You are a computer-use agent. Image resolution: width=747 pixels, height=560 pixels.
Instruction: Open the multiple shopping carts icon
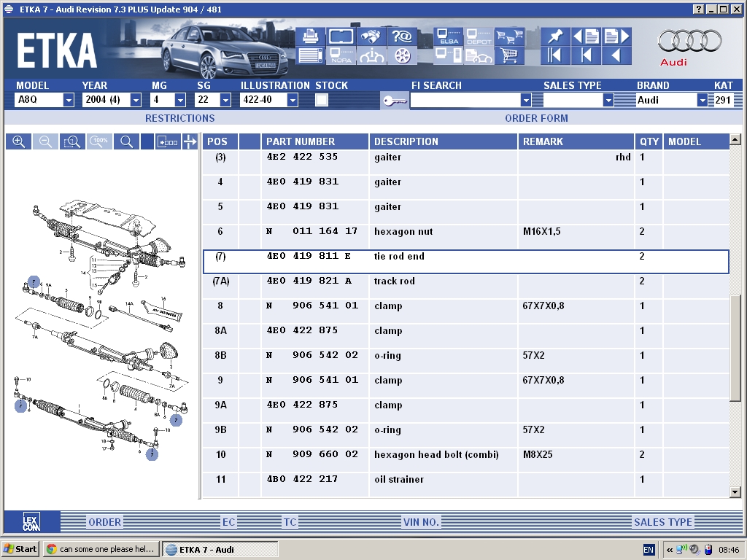coord(508,36)
